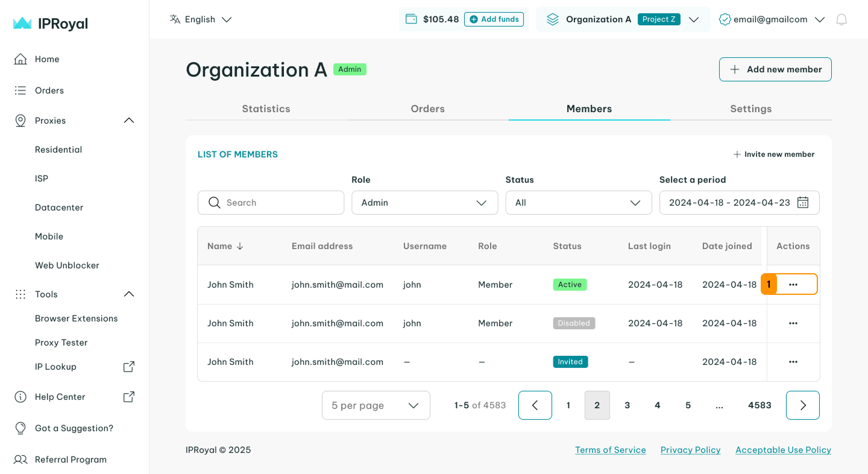Sort by Name column arrow

pos(240,246)
